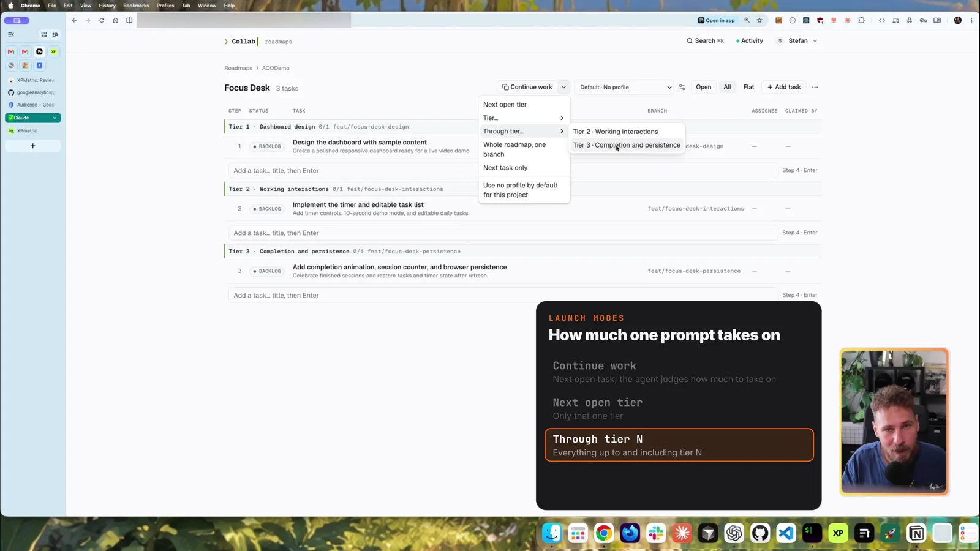Open Notion from the dock
This screenshot has height=551, width=980.
[916, 533]
